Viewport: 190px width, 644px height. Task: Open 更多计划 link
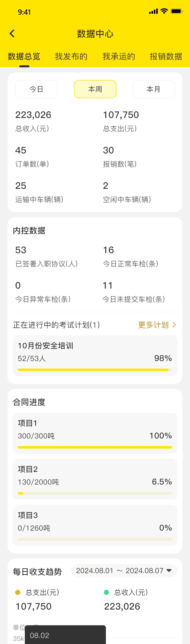pos(153,325)
